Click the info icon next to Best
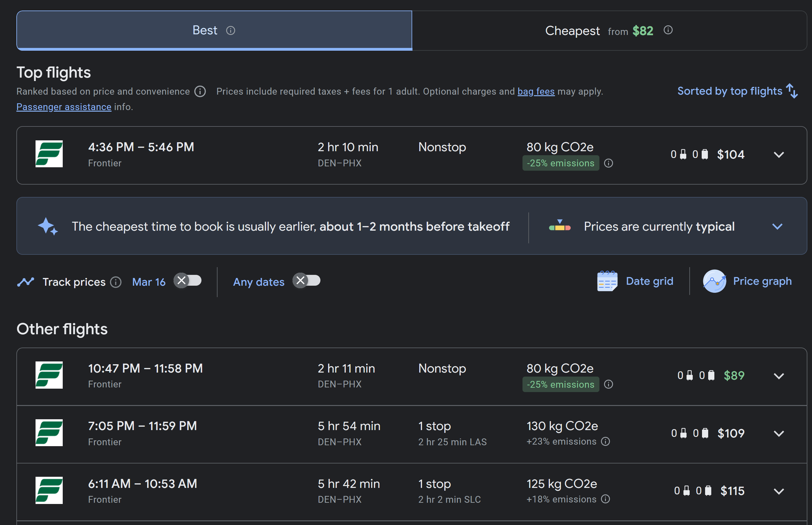This screenshot has height=525, width=812. [x=230, y=31]
